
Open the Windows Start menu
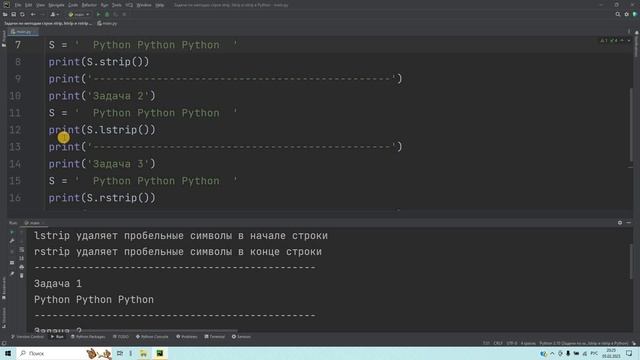pos(7,353)
